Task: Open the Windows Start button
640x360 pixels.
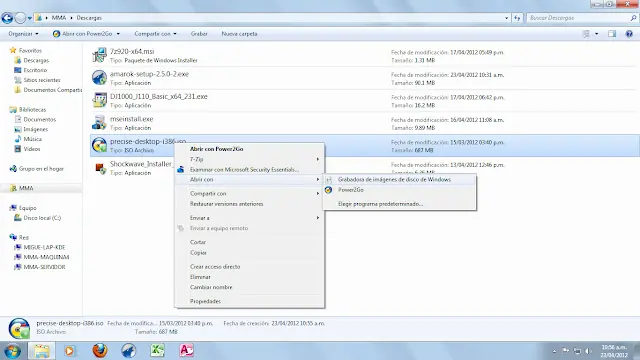Action: (12, 351)
